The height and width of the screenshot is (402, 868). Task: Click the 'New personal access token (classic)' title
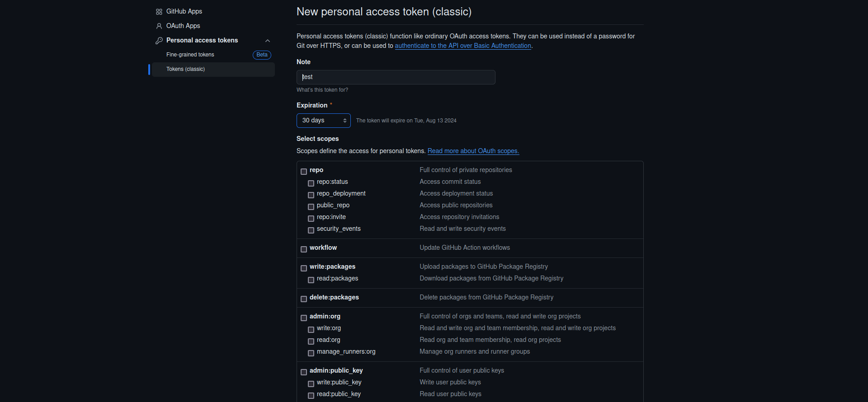[x=384, y=12]
